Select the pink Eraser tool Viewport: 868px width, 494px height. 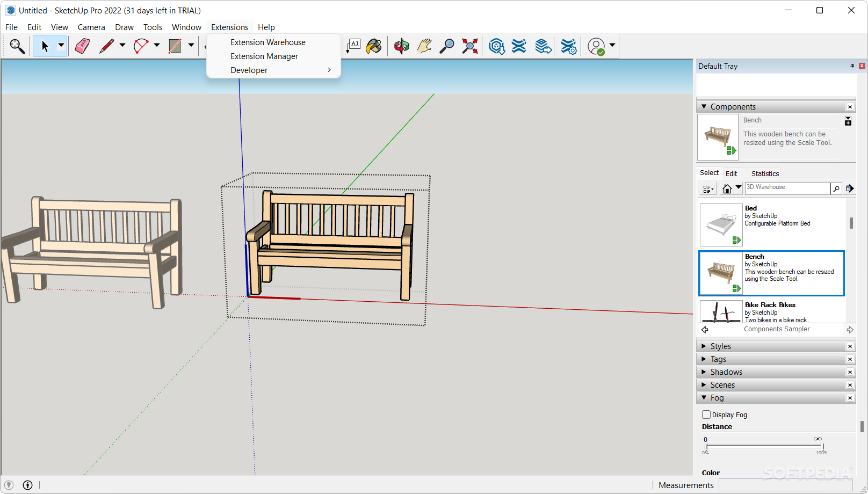click(82, 47)
